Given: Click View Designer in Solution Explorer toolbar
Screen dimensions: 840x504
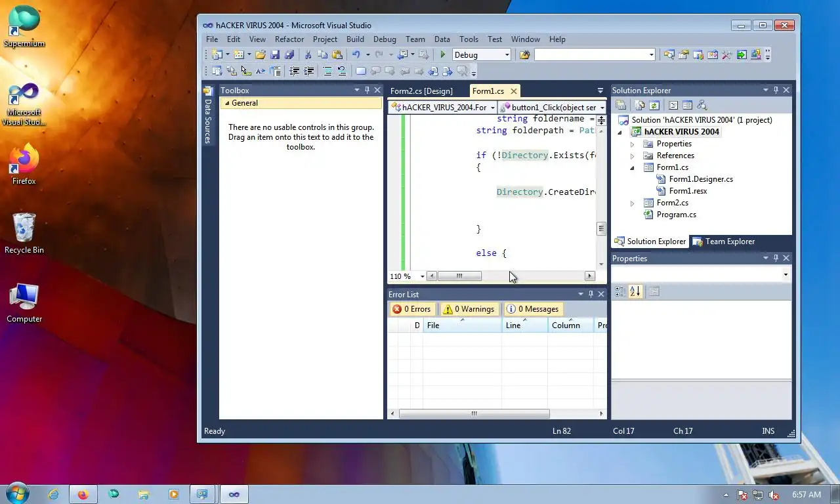Looking at the screenshot, I should point(688,105).
